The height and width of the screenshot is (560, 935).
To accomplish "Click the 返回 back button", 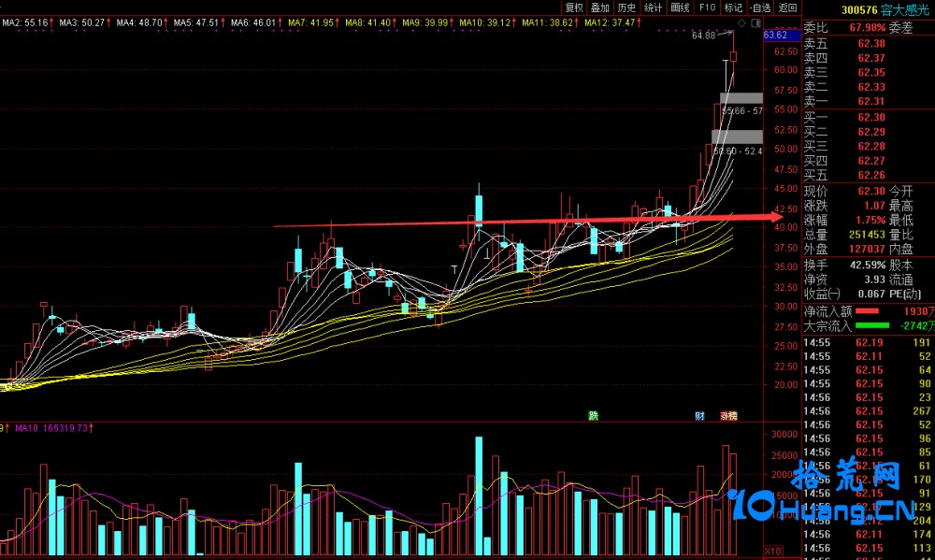I will (787, 7).
